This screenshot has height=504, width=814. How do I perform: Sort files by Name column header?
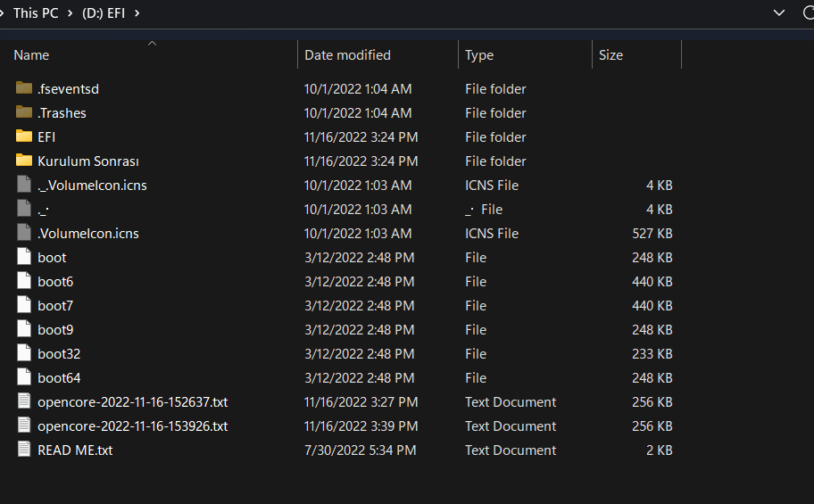pos(31,55)
